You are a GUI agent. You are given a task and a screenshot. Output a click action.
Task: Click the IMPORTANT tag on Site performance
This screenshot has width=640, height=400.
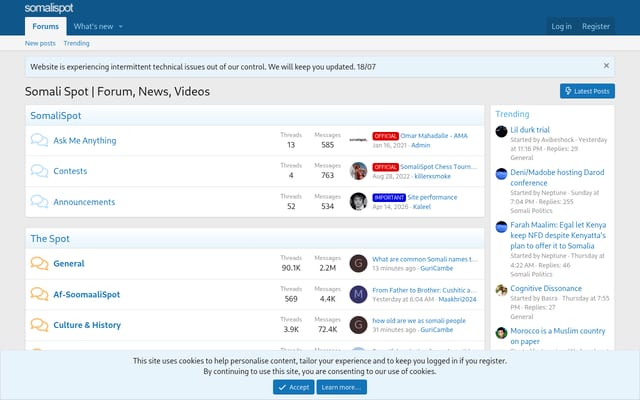tap(389, 198)
